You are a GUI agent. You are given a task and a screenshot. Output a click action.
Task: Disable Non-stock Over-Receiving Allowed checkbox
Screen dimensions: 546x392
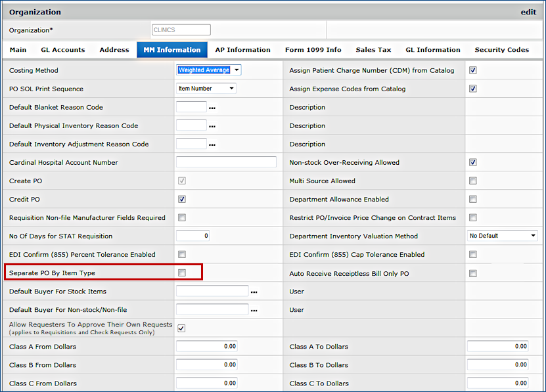(x=473, y=162)
